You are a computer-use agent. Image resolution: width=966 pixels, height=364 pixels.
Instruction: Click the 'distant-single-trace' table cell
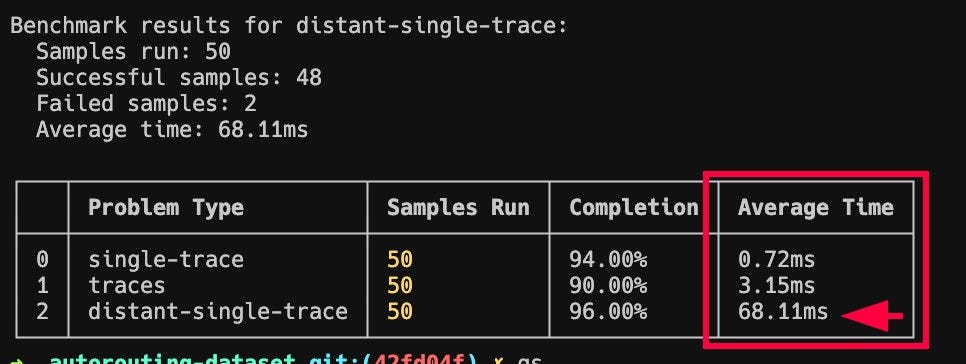click(217, 311)
